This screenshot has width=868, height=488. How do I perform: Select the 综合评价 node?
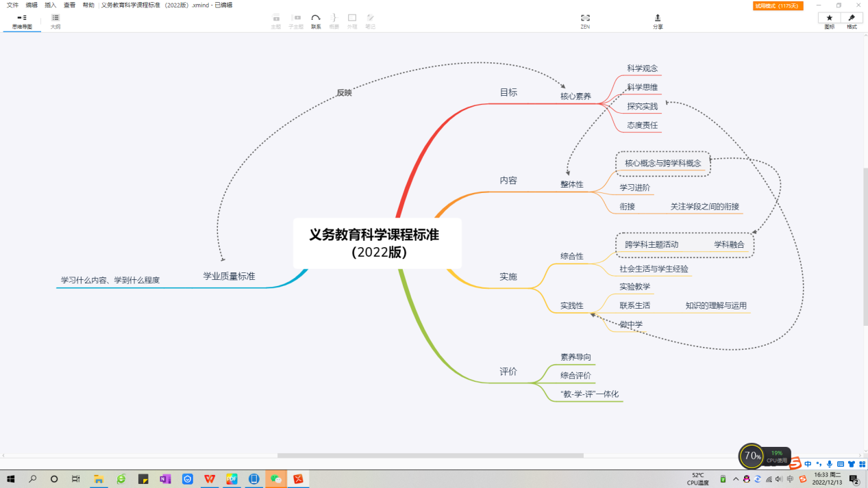575,376
